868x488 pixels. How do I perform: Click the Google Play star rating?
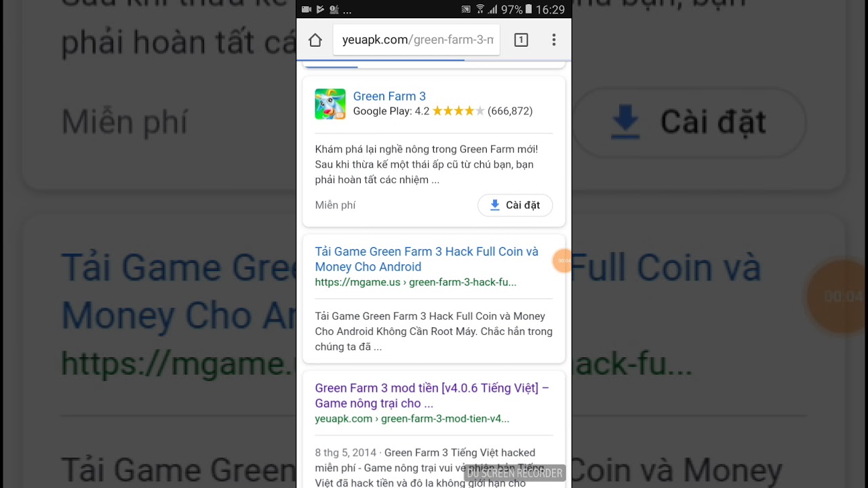click(458, 111)
